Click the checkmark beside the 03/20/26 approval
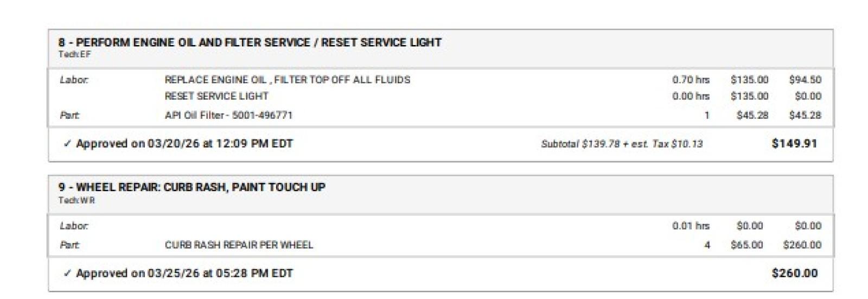This screenshot has height=299, width=868. pos(67,144)
